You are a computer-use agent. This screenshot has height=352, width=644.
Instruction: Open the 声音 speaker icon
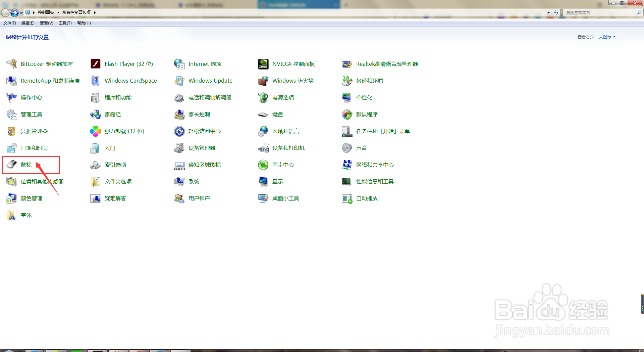click(347, 148)
